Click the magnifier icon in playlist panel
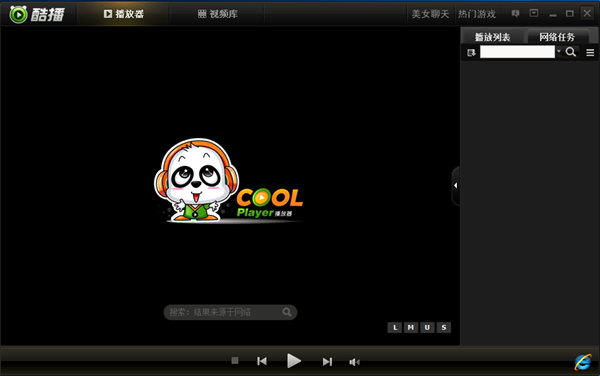 (x=571, y=52)
